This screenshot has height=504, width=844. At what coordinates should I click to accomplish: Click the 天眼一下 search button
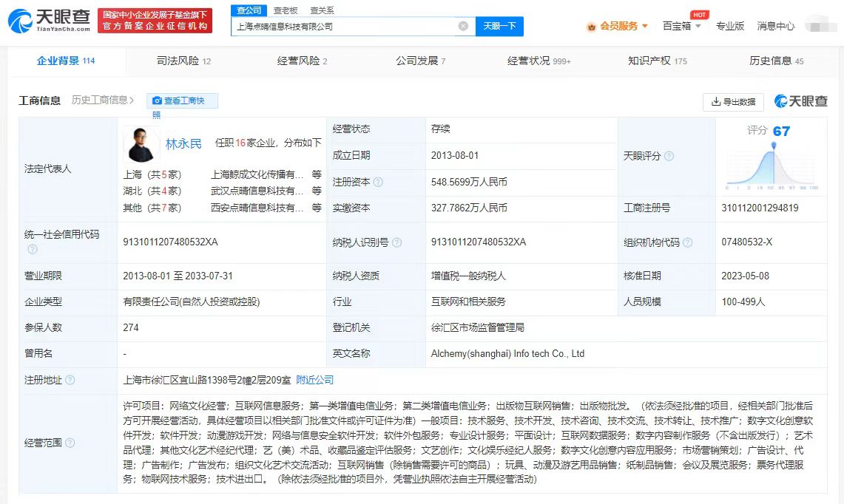[499, 26]
